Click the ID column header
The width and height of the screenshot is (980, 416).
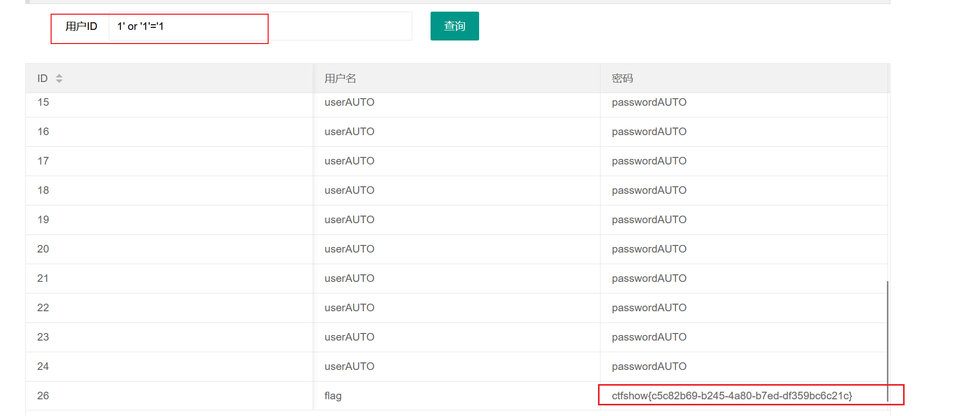[169, 78]
